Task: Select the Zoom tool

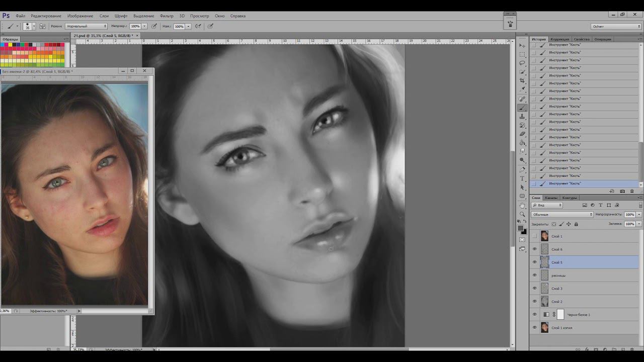Action: click(522, 214)
